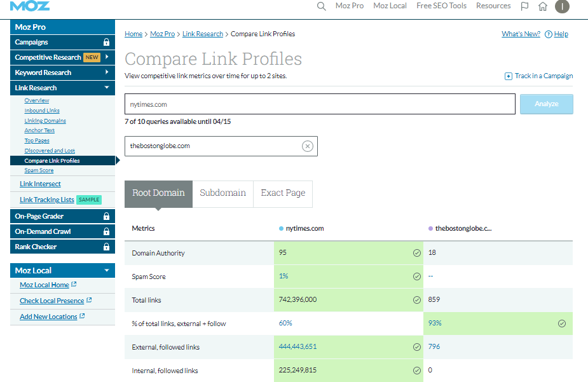Click External followed links checkmark icon

[x=416, y=347]
